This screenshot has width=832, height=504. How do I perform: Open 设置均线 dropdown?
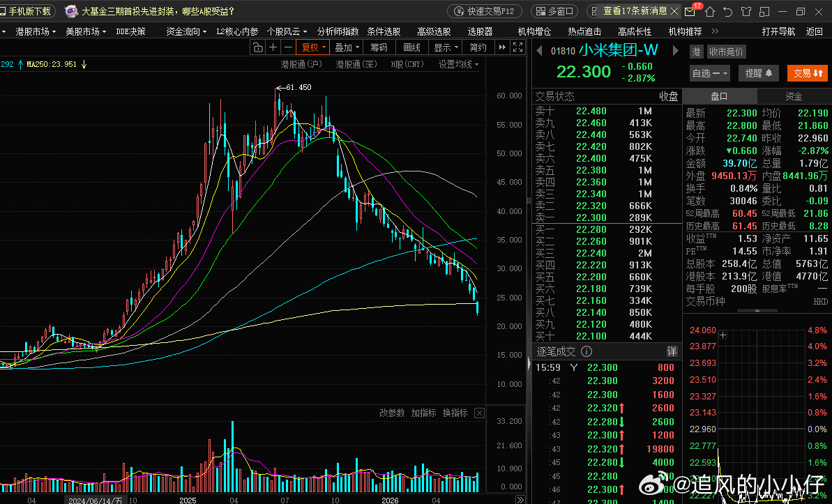point(458,64)
